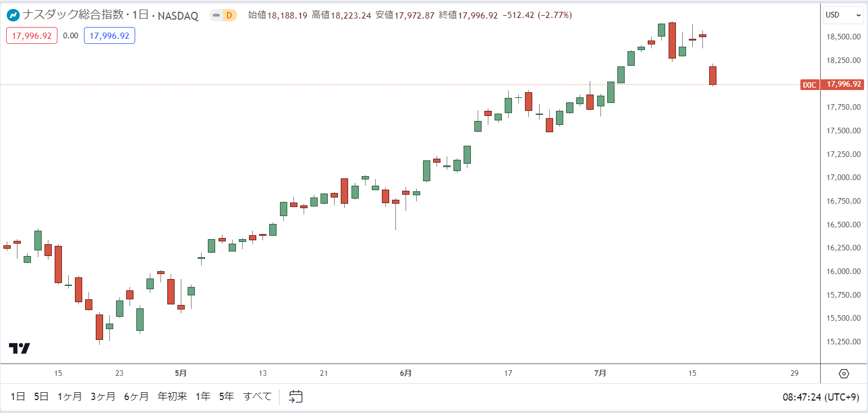Open the TradingView logo link
The width and height of the screenshot is (868, 413).
20,348
